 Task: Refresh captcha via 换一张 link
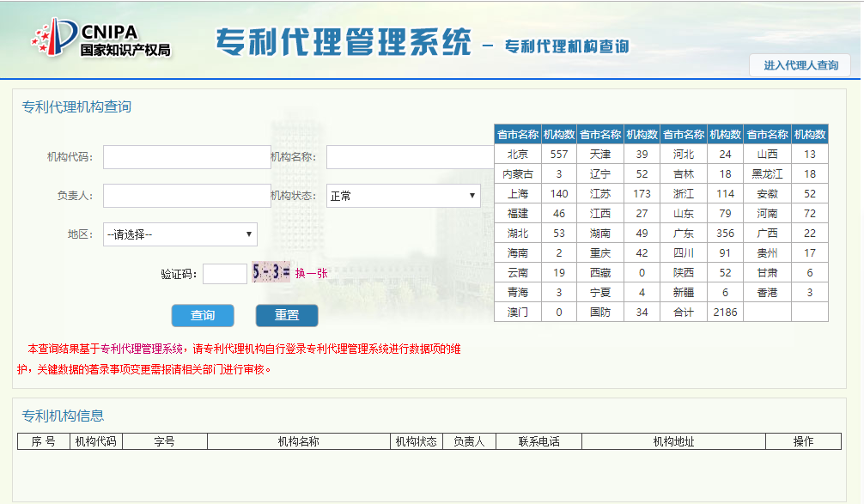tap(310, 273)
